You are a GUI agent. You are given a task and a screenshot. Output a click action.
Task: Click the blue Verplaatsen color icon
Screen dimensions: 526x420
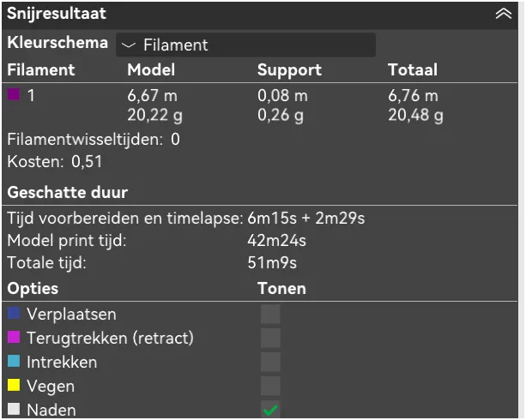[14, 314]
